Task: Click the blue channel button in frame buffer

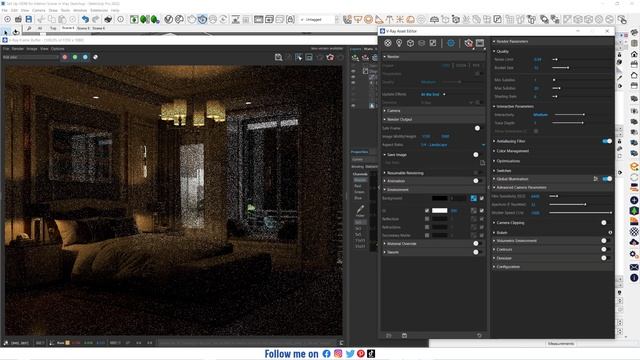Action: coord(85,57)
